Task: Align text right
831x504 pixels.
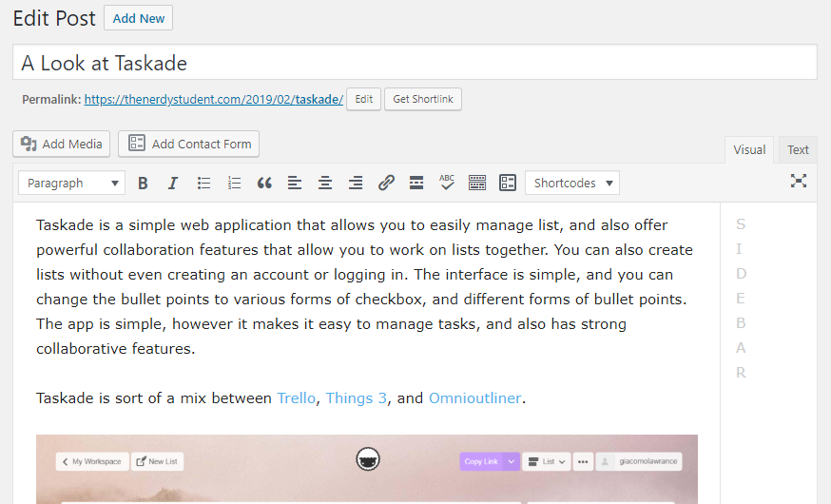Action: [356, 183]
